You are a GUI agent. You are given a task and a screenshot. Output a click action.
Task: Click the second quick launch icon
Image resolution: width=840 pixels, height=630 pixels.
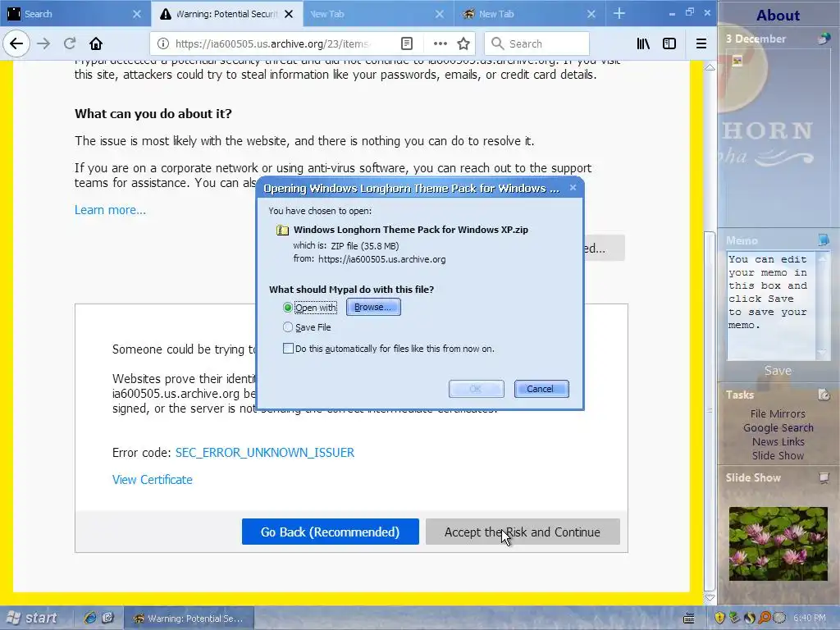[107, 618]
